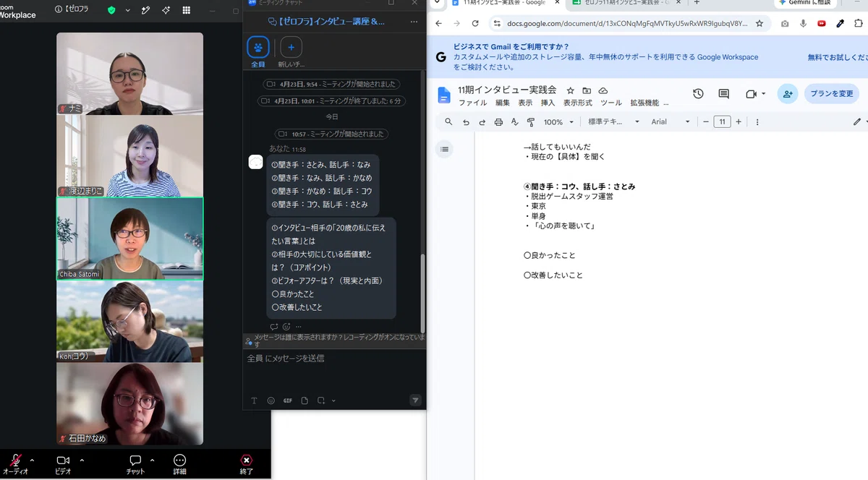Open 拡張機能 menu in Docs

coord(644,103)
